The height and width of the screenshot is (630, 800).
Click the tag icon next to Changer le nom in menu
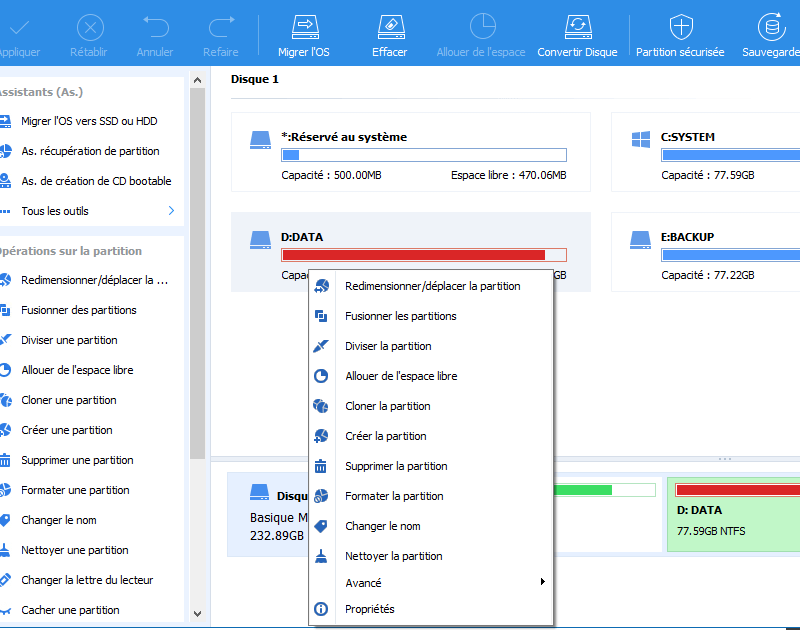(321, 526)
